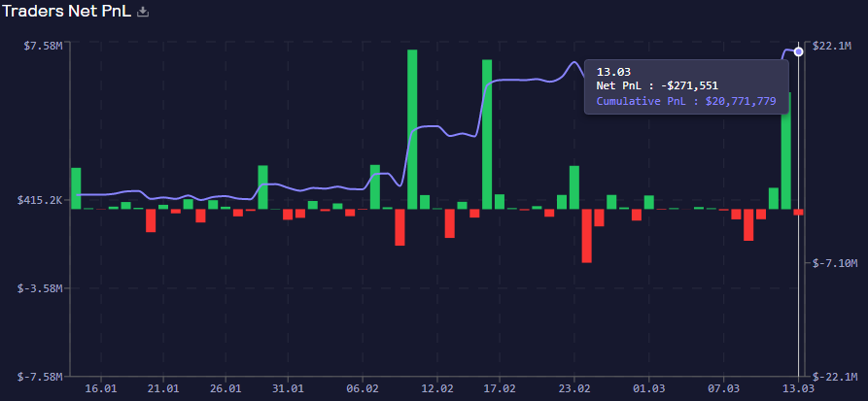Click the "23.02" date label on the x-axis
The width and height of the screenshot is (868, 401).
tap(574, 388)
